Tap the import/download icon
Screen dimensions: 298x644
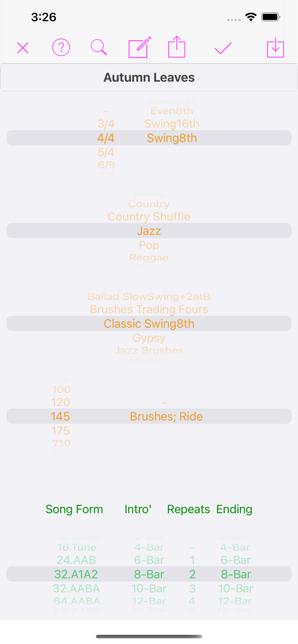click(276, 48)
